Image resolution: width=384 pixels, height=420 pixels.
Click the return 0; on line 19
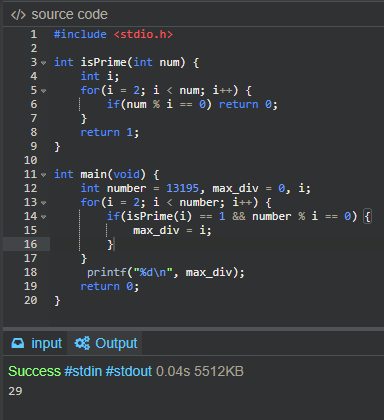[x=110, y=287]
